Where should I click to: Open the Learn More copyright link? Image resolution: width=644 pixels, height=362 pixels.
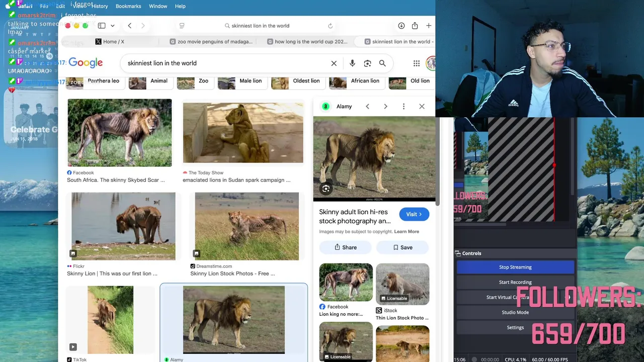point(407,232)
